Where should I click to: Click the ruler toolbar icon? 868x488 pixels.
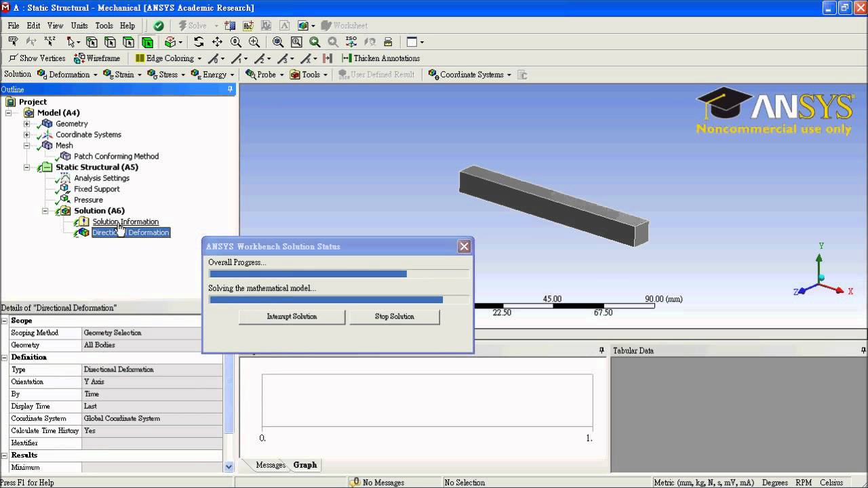388,42
